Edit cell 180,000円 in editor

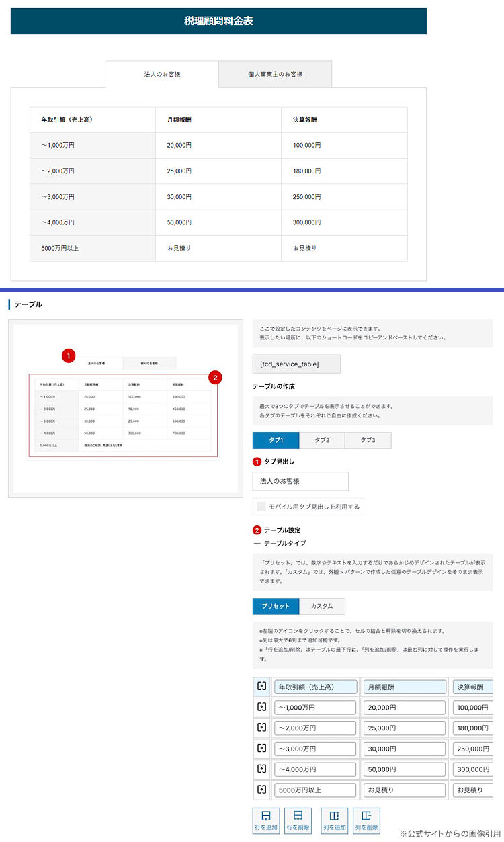[x=472, y=728]
